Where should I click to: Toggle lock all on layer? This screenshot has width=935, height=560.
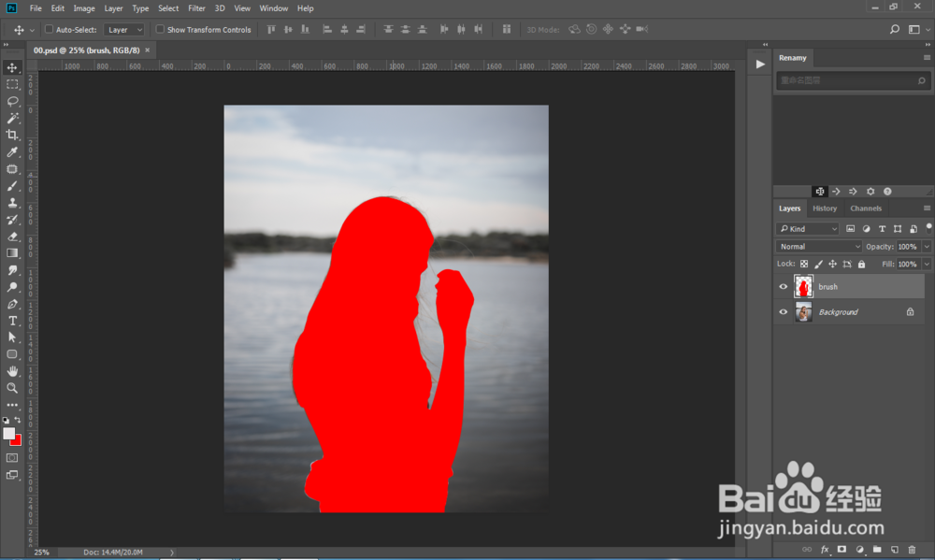tap(861, 264)
